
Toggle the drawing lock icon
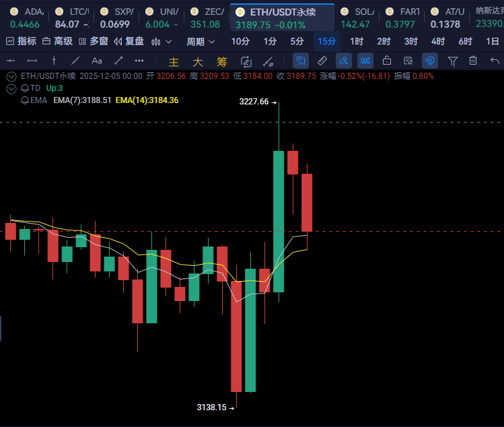[387, 61]
